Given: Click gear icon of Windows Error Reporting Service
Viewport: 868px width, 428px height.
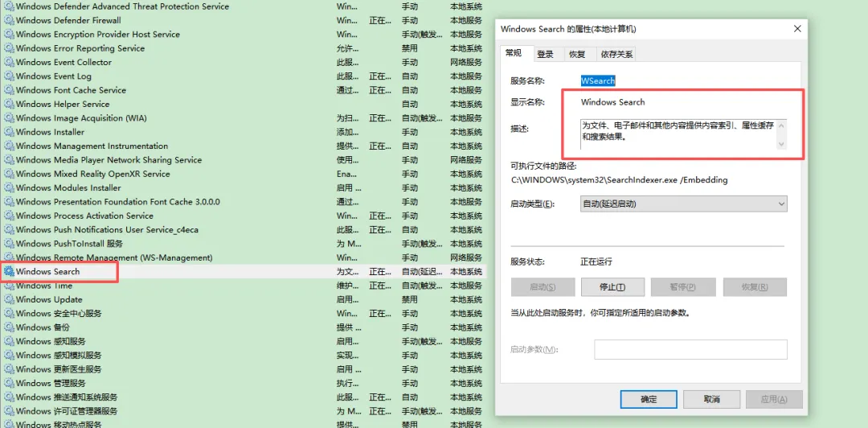Looking at the screenshot, I should coord(10,48).
